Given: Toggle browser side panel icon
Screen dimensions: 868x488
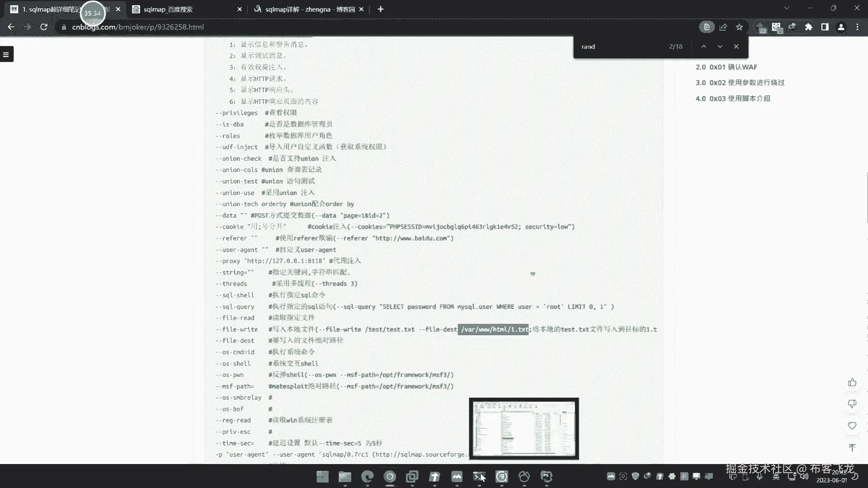Looking at the screenshot, I should [x=825, y=27].
